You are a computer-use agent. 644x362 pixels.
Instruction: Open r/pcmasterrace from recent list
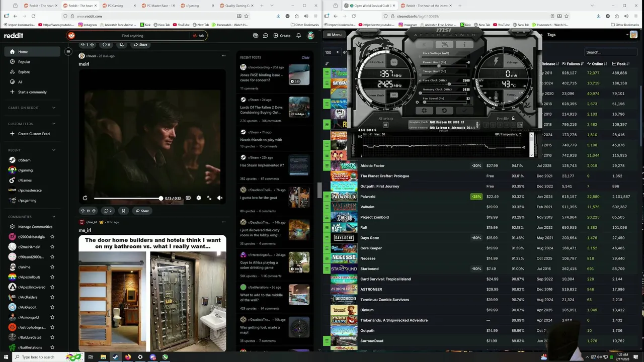point(30,190)
